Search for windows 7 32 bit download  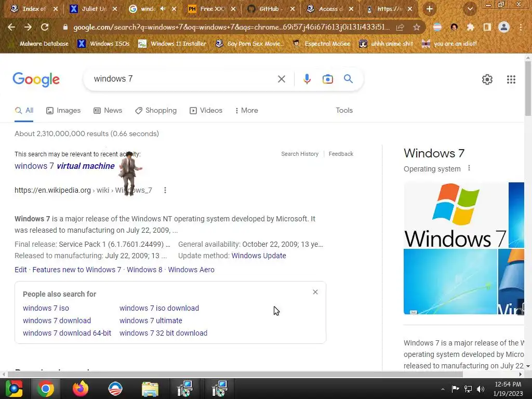point(163,333)
